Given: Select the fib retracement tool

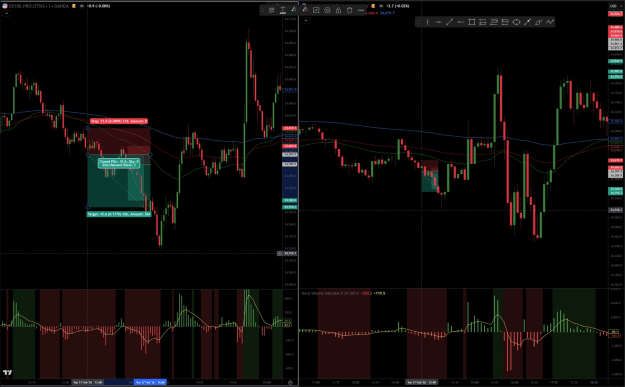Looking at the screenshot, I should [494, 22].
